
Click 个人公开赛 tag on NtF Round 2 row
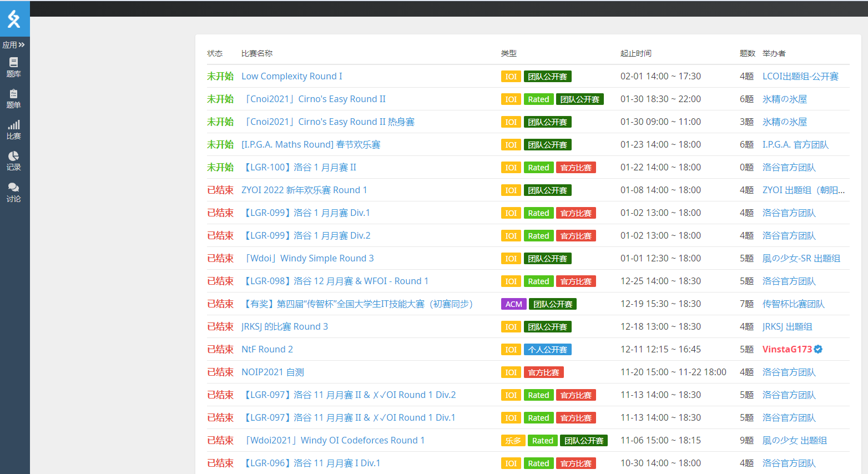click(x=547, y=350)
